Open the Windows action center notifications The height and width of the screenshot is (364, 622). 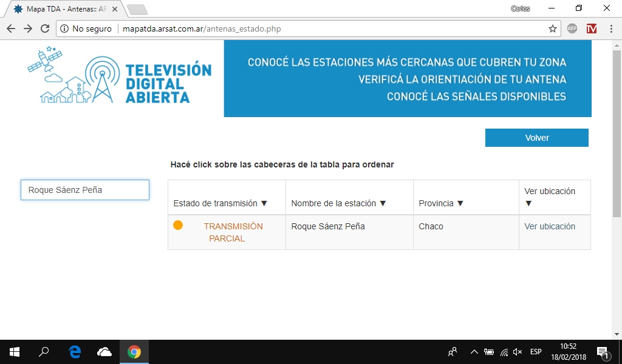point(603,352)
